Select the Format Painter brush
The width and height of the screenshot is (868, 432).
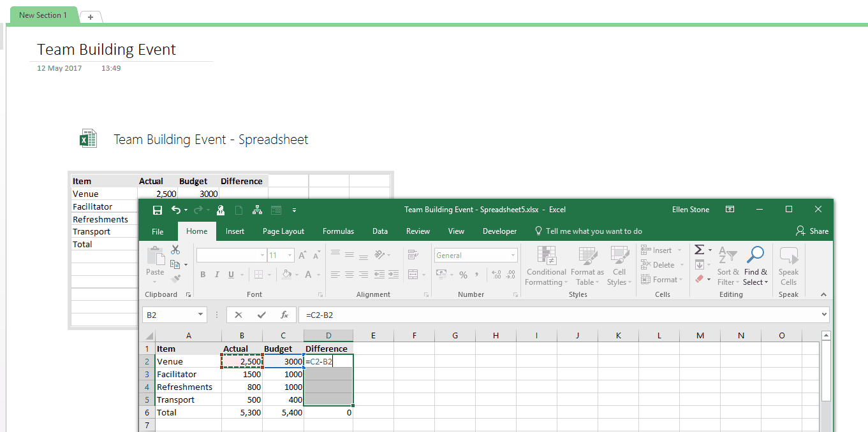176,278
